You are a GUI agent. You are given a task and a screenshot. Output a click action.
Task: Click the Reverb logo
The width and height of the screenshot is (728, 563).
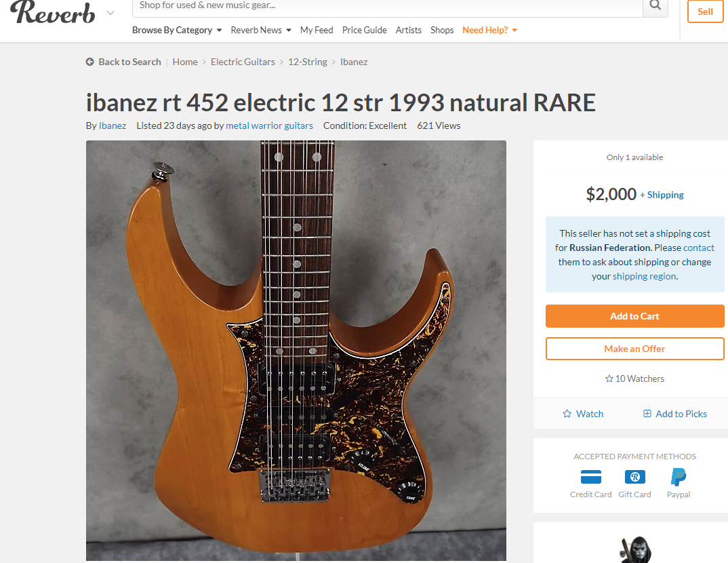click(52, 12)
